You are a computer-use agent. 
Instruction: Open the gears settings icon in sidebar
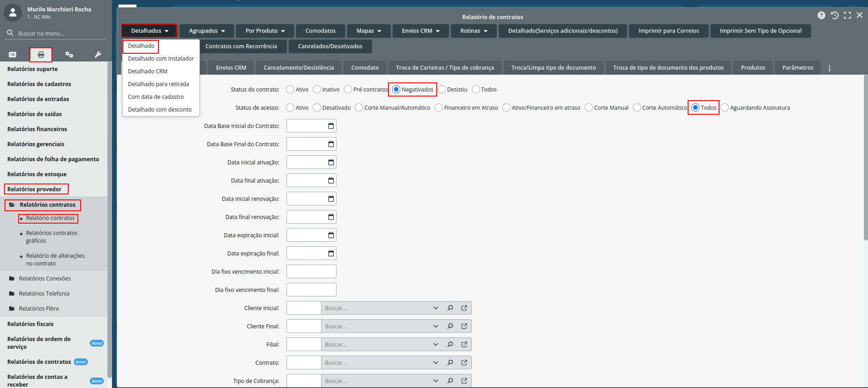click(x=69, y=55)
